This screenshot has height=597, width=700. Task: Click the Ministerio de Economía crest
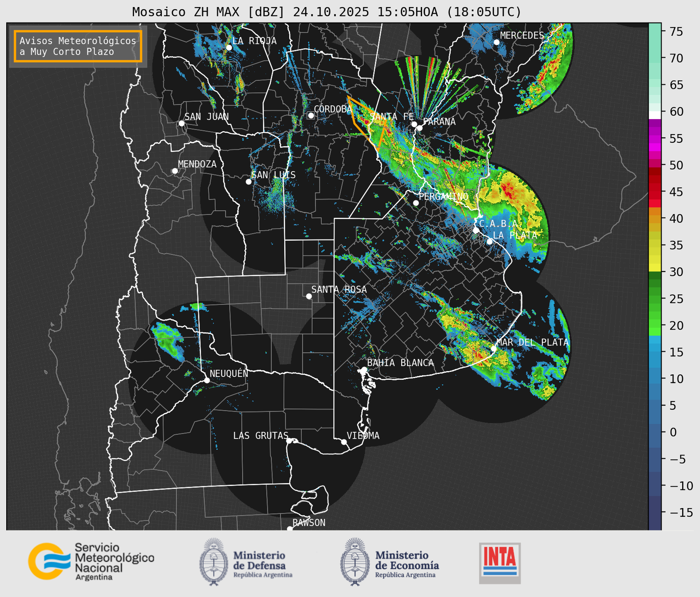[x=354, y=562]
